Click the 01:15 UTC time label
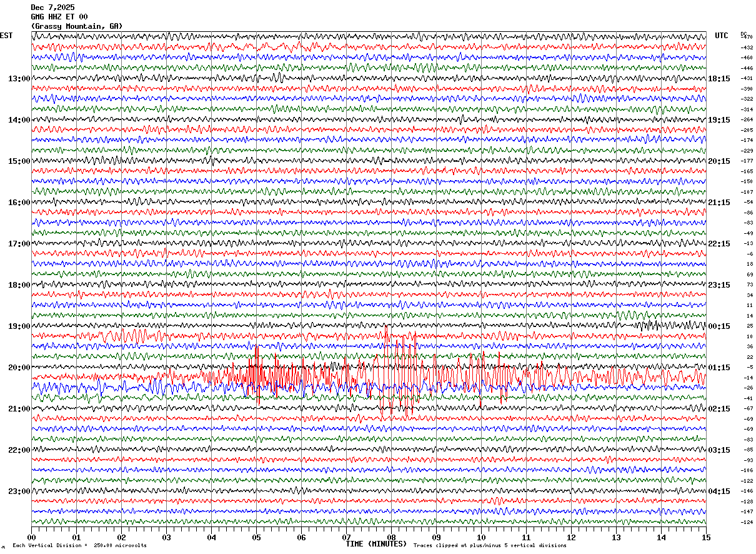Viewport: 756px width, 554px height. [719, 368]
